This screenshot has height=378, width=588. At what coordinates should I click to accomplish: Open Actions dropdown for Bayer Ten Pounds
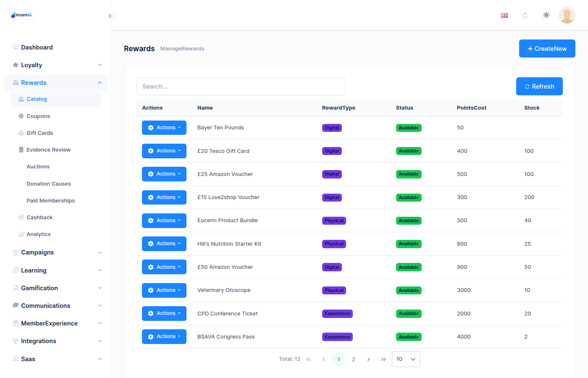[x=164, y=128]
